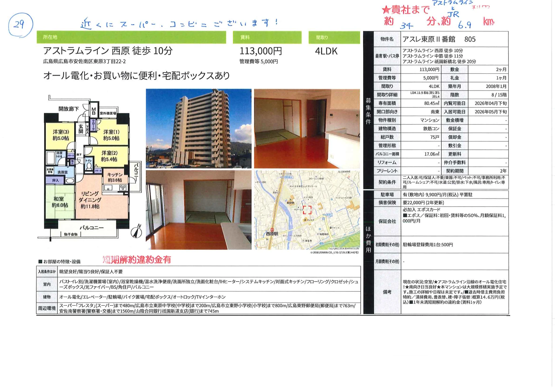Click the circled number 29 handwritten note

21,25
